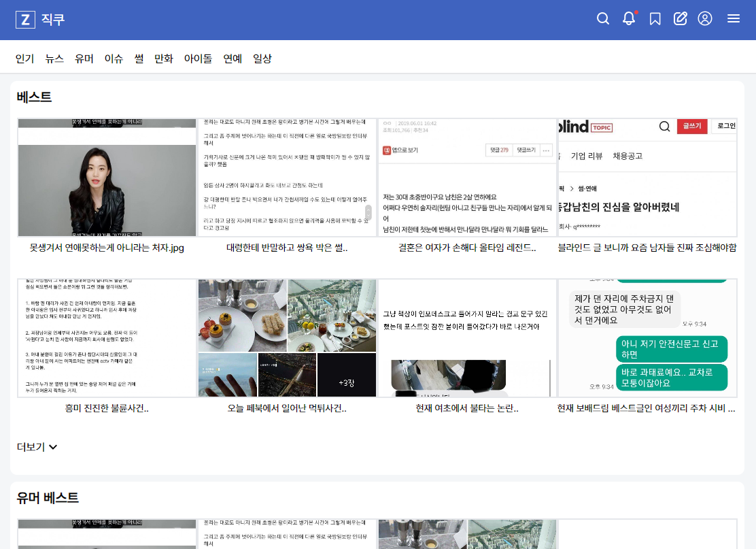Open post '흥미 진진한 불륜사건..'
Screen dimensions: 756x549
(107, 408)
